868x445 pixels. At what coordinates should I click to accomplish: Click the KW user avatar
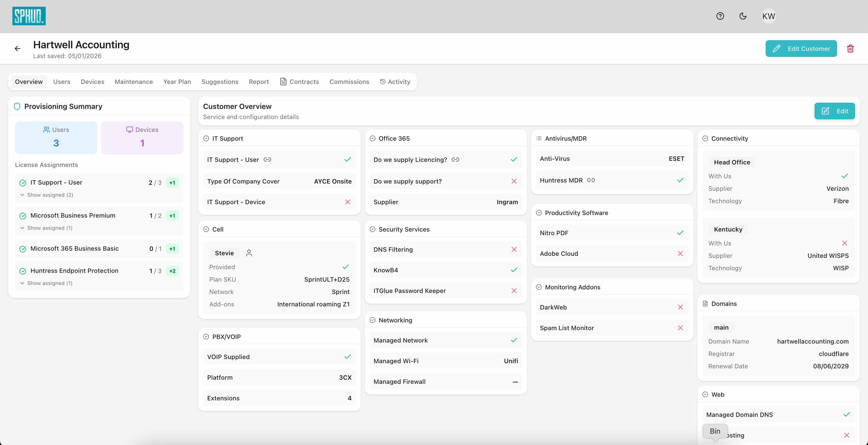tap(769, 16)
